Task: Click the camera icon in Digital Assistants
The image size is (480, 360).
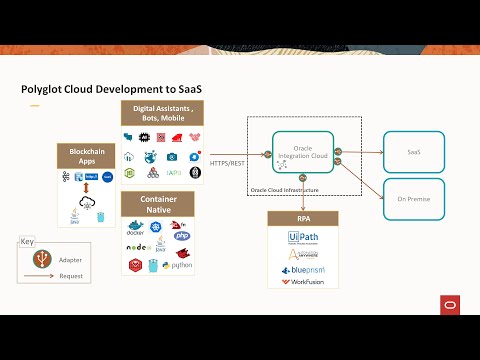Action: pyautogui.click(x=172, y=157)
